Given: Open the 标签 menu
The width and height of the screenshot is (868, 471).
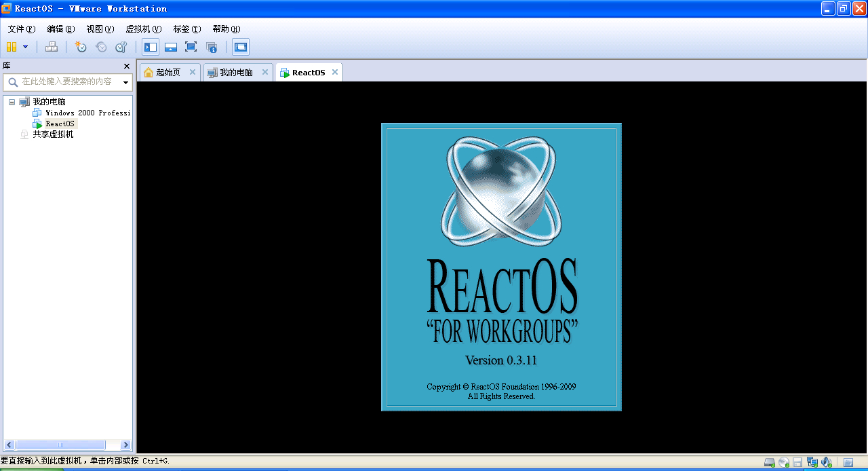Looking at the screenshot, I should [x=187, y=29].
